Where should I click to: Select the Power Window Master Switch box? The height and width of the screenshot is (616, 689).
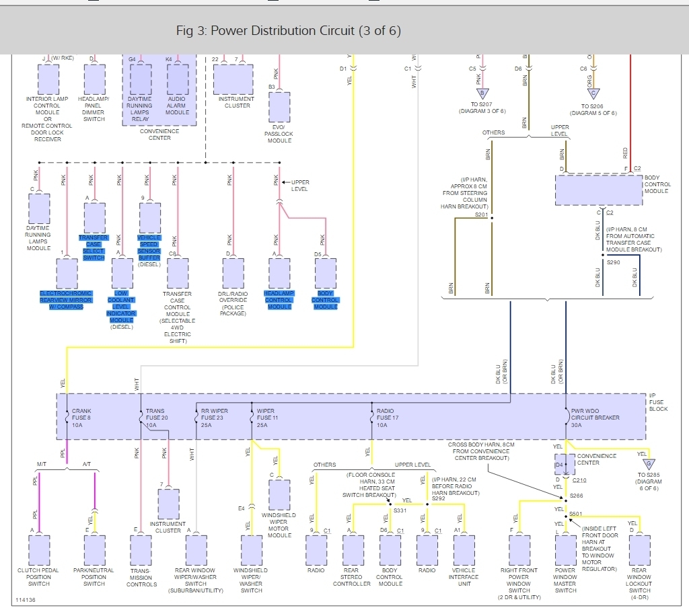pos(566,550)
